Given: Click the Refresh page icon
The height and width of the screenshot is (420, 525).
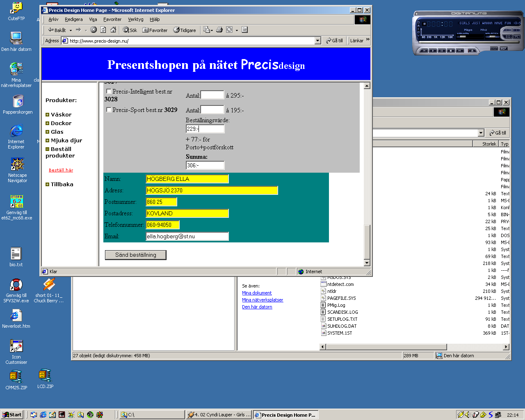Looking at the screenshot, I should coord(103,30).
